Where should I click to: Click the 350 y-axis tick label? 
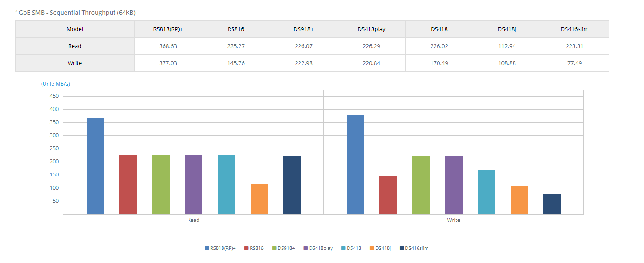click(x=55, y=122)
